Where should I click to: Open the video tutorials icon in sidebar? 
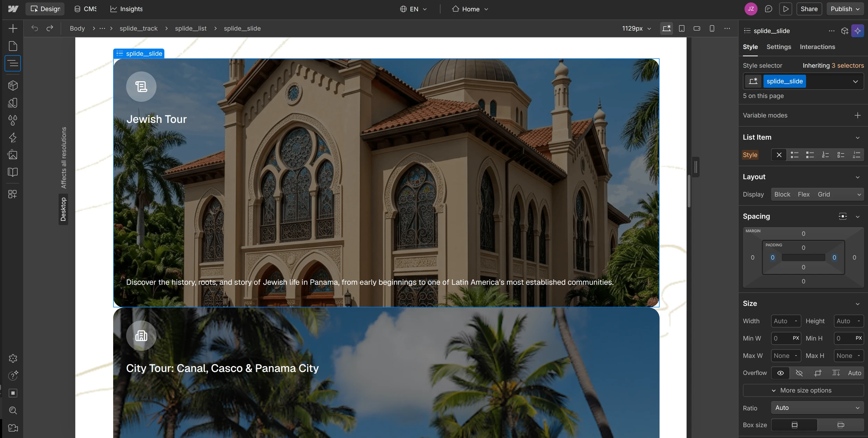(x=13, y=428)
